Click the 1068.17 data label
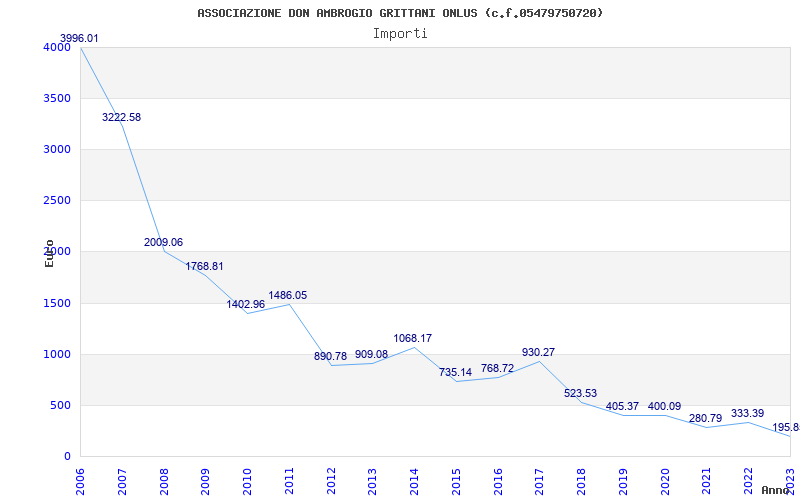 coord(413,338)
